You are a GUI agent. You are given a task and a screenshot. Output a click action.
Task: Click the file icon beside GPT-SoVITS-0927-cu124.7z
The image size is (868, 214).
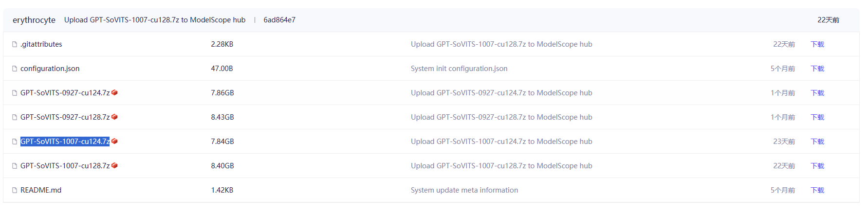pyautogui.click(x=15, y=93)
